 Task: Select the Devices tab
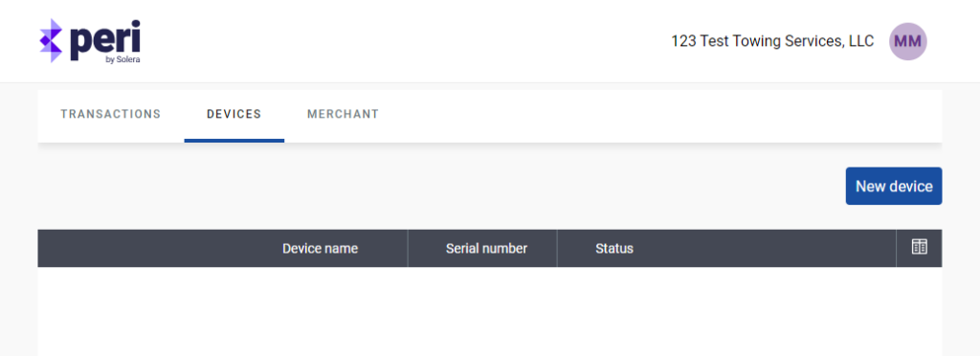(234, 114)
